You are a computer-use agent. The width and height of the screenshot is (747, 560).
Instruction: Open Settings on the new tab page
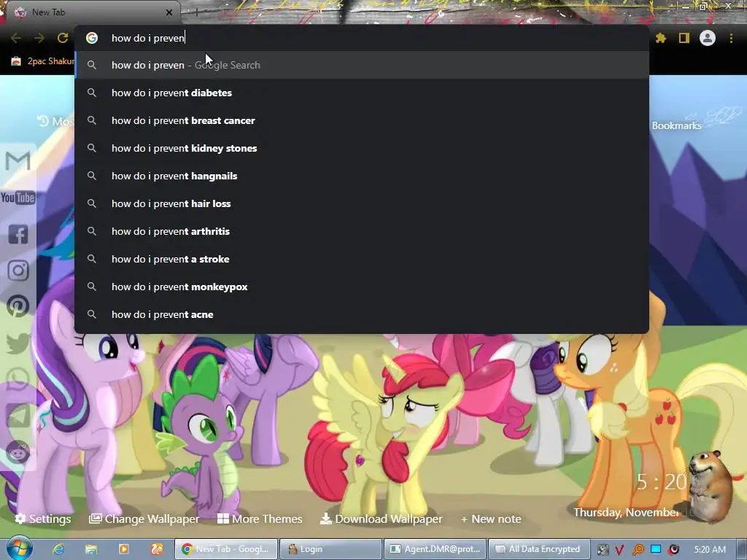point(43,518)
